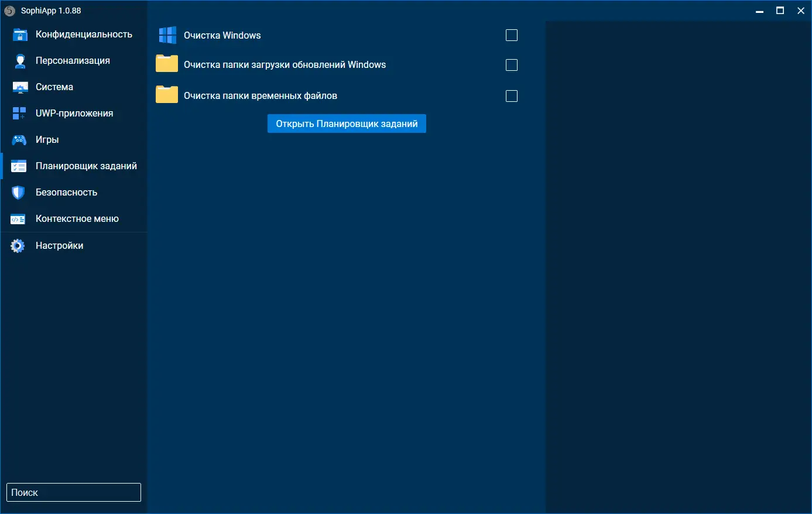Viewport: 812px width, 514px height.
Task: Click the UWP apps tiles icon
Action: tap(19, 114)
